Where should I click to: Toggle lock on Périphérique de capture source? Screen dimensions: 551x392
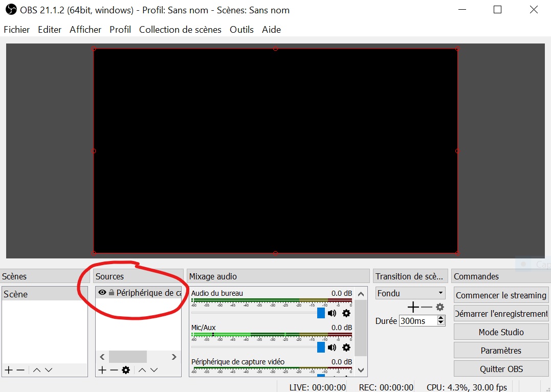click(112, 293)
